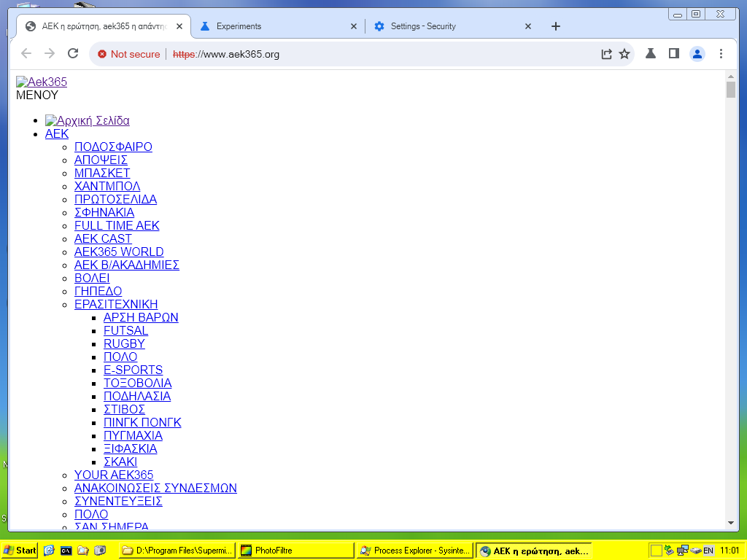Image resolution: width=747 pixels, height=560 pixels.
Task: Open the ΠΟΔΟΣΦΑΙΡΟ link
Action: 113,147
